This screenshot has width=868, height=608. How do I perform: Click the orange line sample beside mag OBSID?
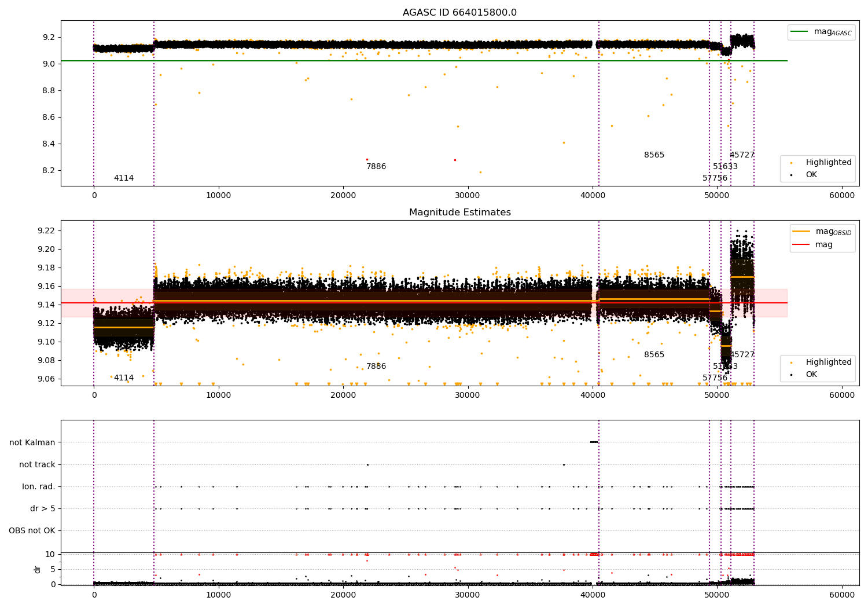(801, 232)
